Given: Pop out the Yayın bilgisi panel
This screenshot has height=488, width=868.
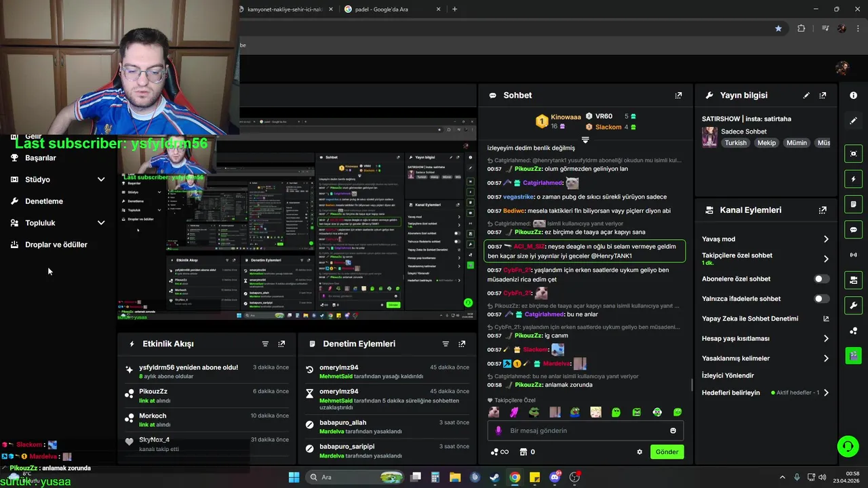Looking at the screenshot, I should point(823,96).
